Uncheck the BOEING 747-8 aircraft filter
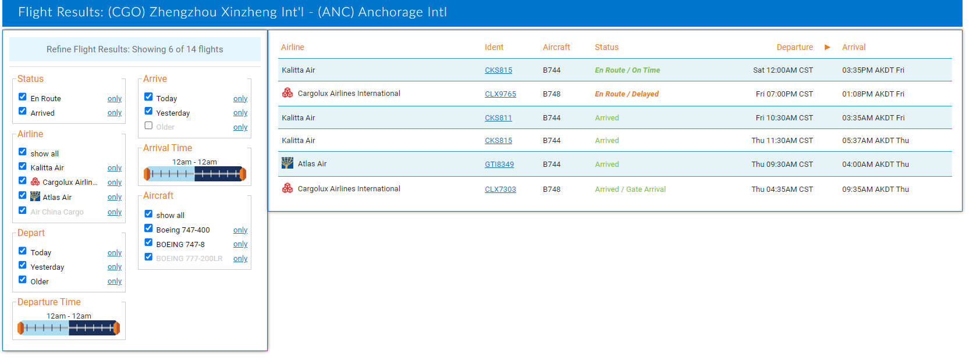The width and height of the screenshot is (980, 361). click(148, 242)
